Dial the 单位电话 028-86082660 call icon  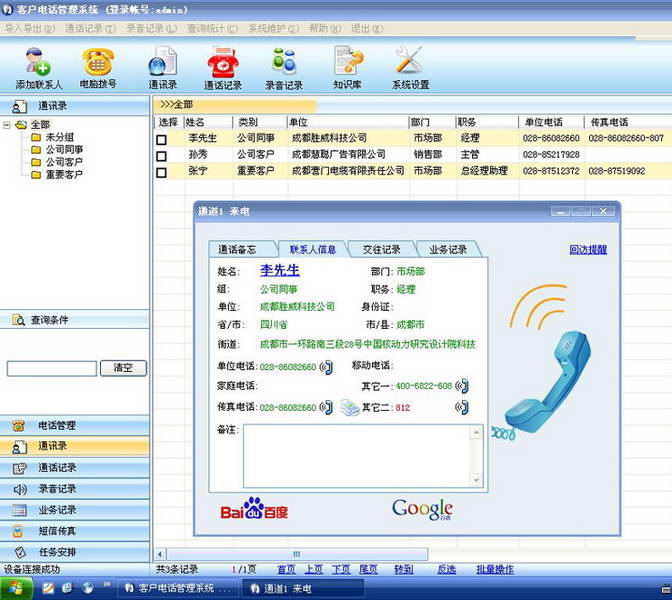[327, 367]
